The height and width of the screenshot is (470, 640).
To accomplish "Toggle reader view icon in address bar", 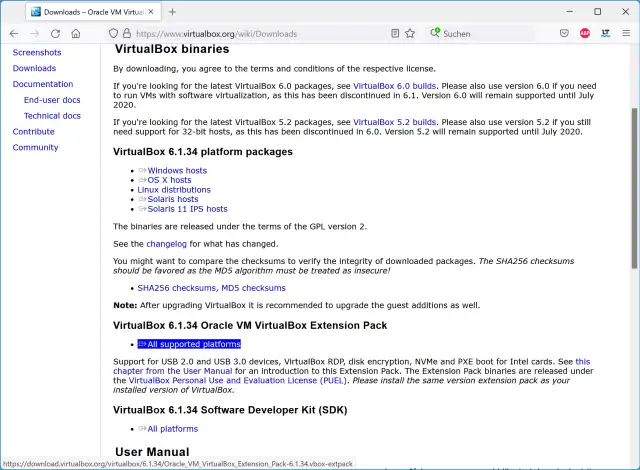I will (395, 33).
